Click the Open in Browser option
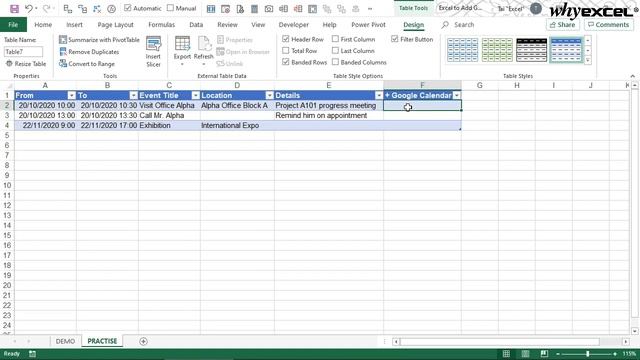 click(243, 52)
